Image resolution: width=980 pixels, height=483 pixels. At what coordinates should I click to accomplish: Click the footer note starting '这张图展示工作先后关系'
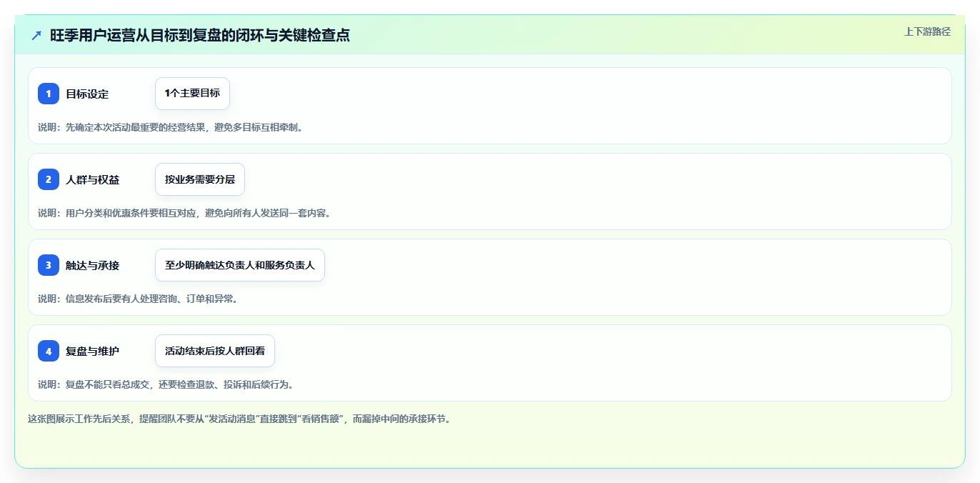(239, 419)
